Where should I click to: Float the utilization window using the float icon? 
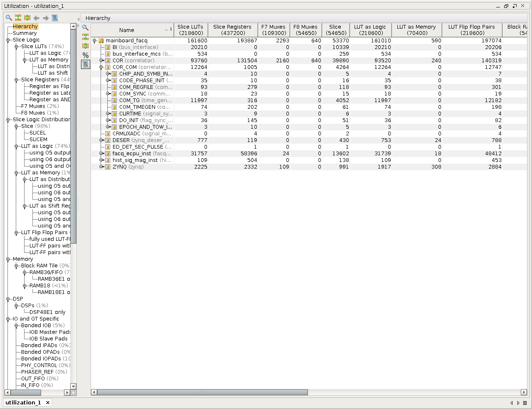(515, 6)
